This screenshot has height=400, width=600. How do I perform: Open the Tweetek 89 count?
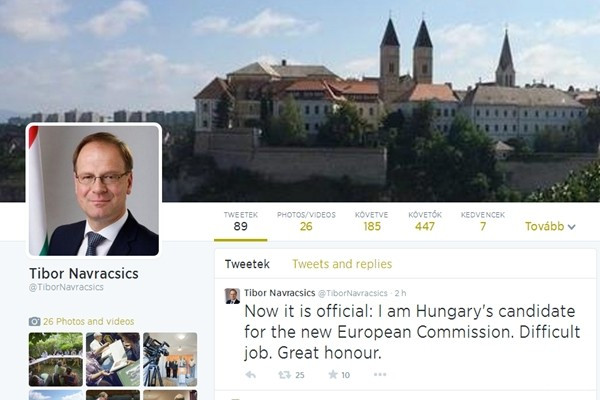point(241,222)
